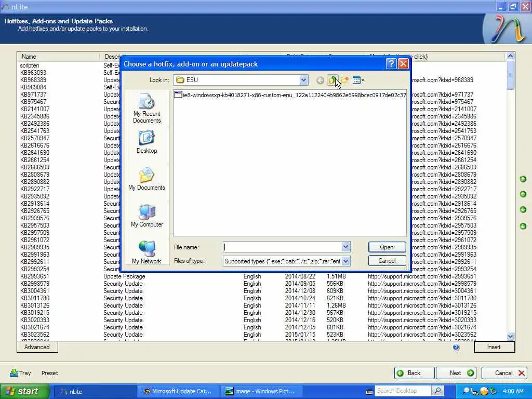This screenshot has height=399, width=532.
Task: Select the ie8-windowsxp-kb4018271 file
Action: click(x=290, y=95)
